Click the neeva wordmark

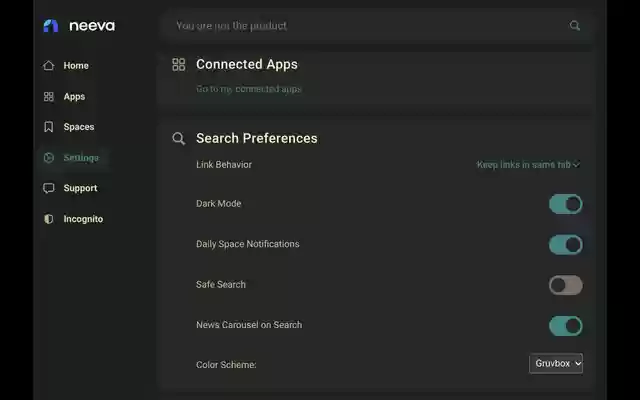(92, 26)
